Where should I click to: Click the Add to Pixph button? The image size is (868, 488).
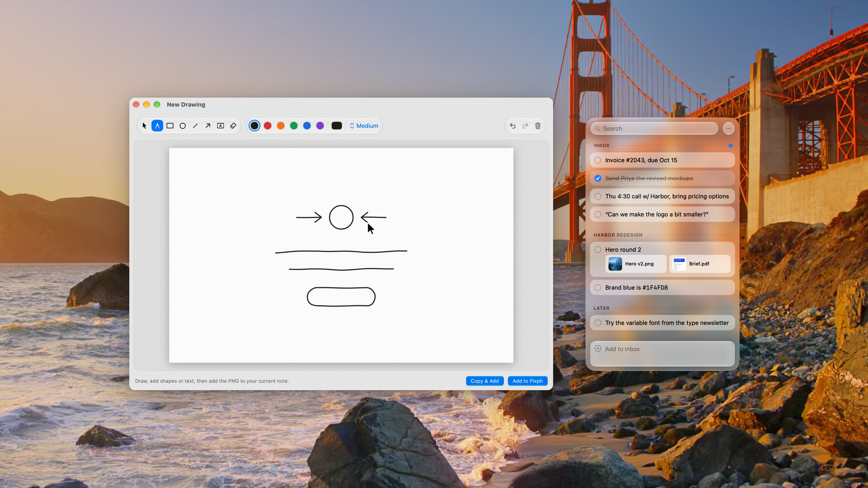pyautogui.click(x=527, y=381)
